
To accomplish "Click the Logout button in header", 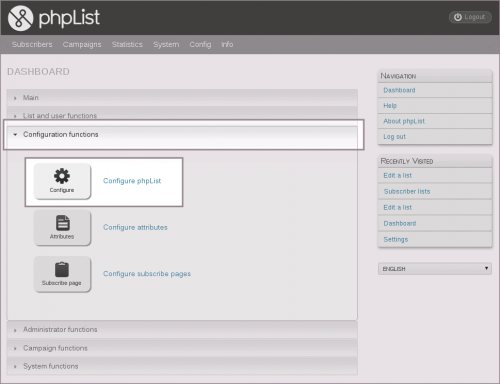I will coord(470,17).
